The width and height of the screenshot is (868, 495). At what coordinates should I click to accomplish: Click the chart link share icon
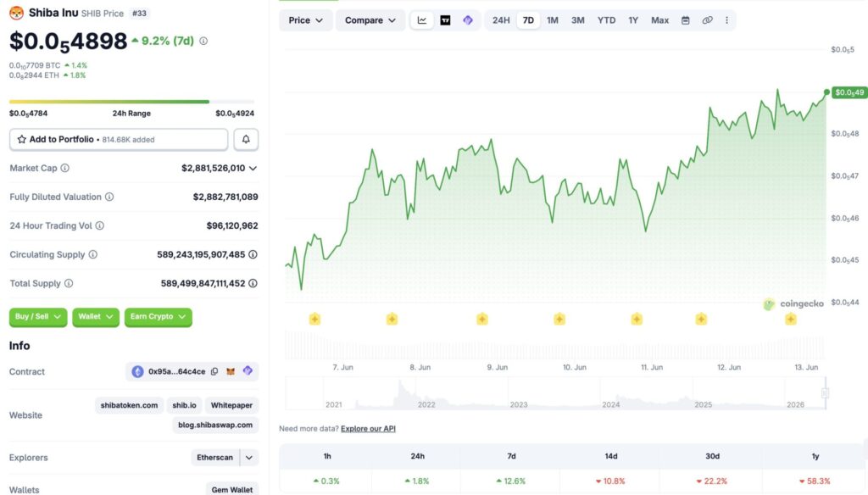707,20
